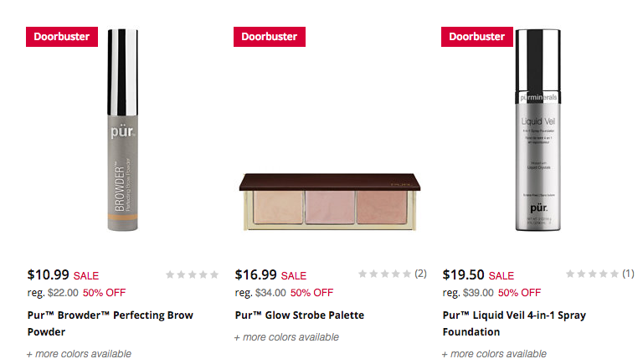Image resolution: width=643 pixels, height=364 pixels.
Task: Expand more colors available under Glow Strobe Palette
Action: (286, 337)
